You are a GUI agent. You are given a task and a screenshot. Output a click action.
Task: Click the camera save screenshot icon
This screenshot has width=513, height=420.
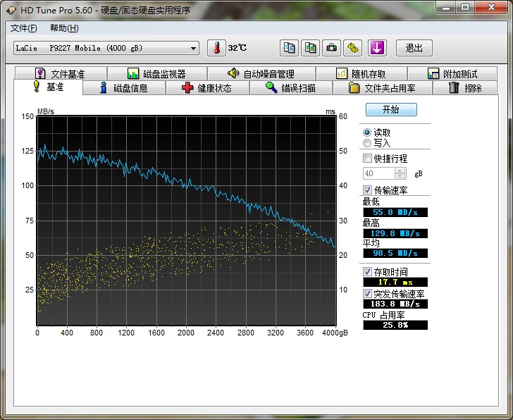coord(331,48)
